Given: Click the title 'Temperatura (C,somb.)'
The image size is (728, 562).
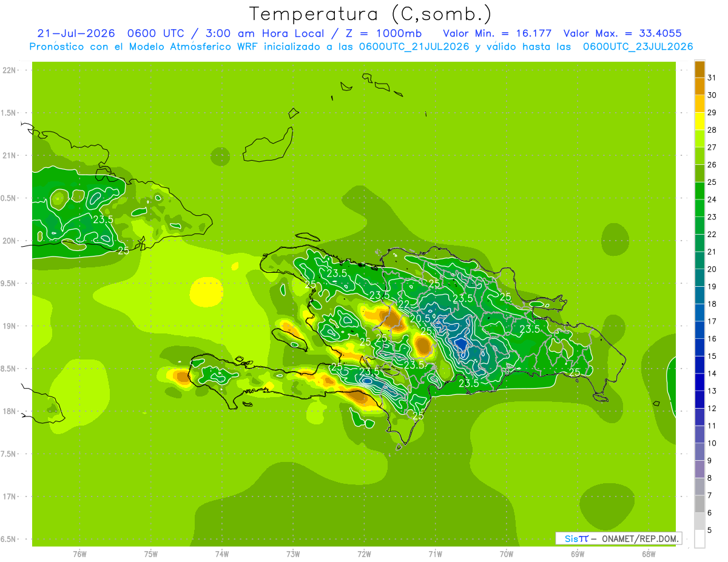Looking at the screenshot, I should coord(370,13).
